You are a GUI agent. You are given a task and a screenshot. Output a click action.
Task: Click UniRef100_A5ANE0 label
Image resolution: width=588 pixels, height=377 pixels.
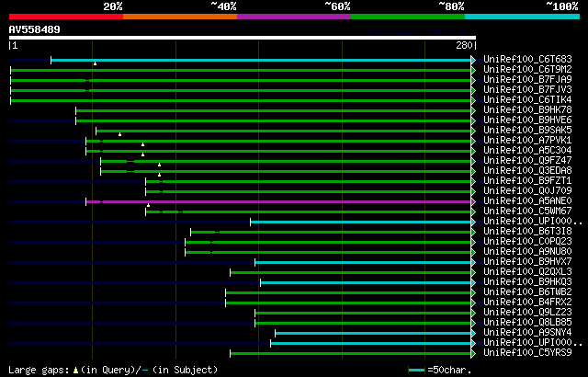527,201
